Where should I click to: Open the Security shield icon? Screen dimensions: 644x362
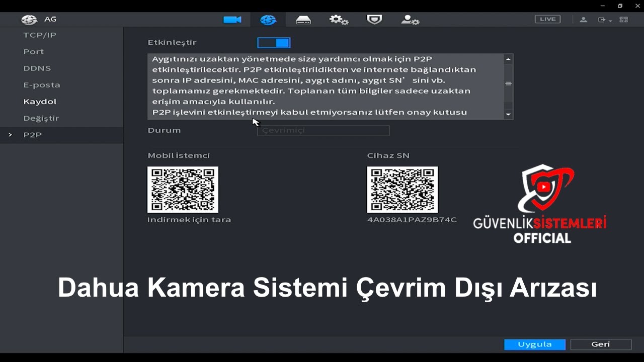pyautogui.click(x=374, y=20)
